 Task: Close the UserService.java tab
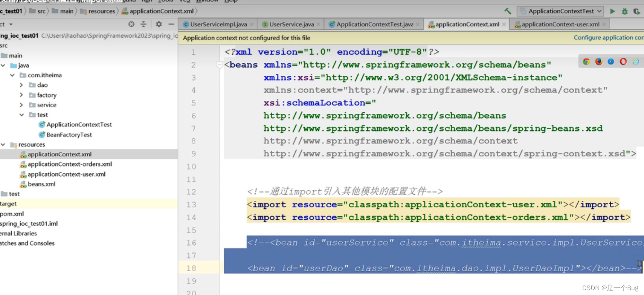pos(319,24)
